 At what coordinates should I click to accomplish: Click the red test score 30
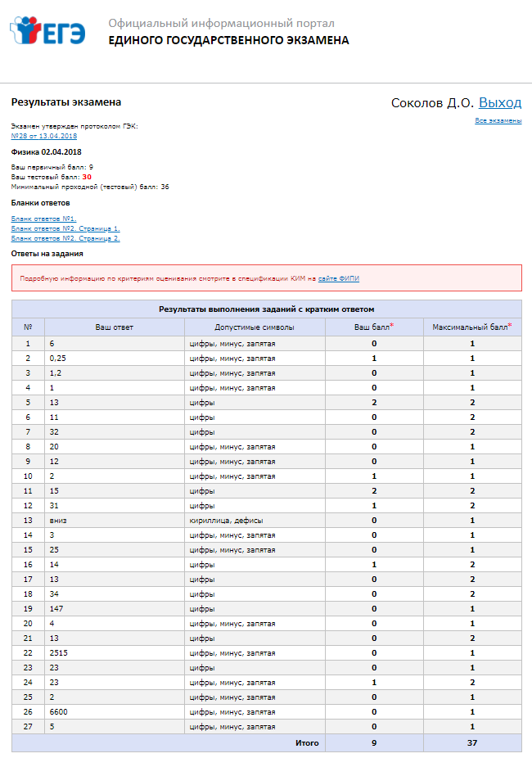87,177
